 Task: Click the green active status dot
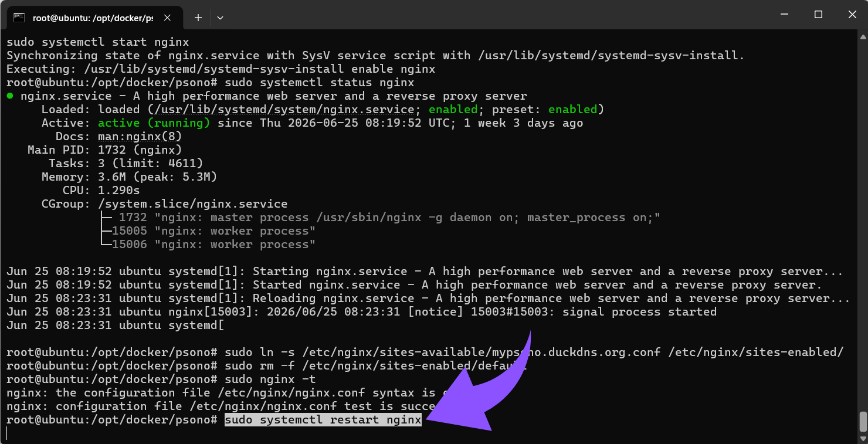pos(10,96)
